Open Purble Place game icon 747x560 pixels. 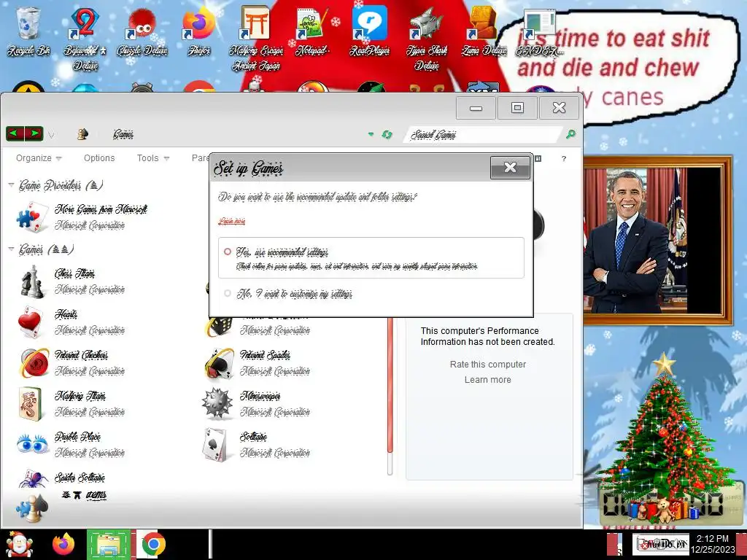pyautogui.click(x=32, y=443)
